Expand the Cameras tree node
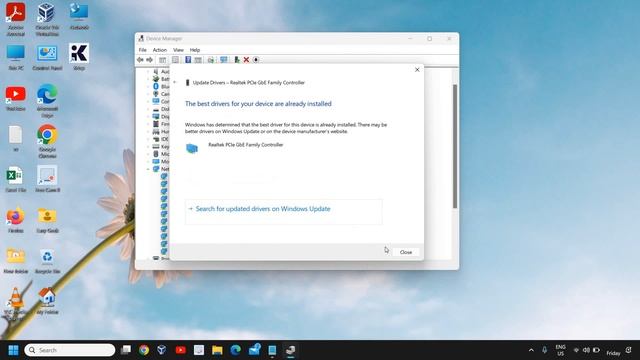The height and width of the screenshot is (360, 640). click(148, 94)
